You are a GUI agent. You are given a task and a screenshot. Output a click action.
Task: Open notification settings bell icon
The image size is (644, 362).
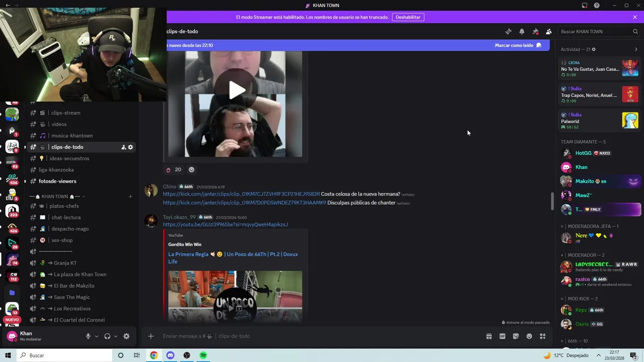coord(522,31)
